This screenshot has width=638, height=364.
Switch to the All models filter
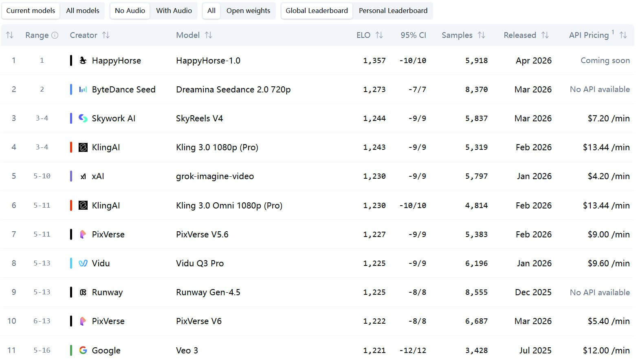click(x=83, y=11)
